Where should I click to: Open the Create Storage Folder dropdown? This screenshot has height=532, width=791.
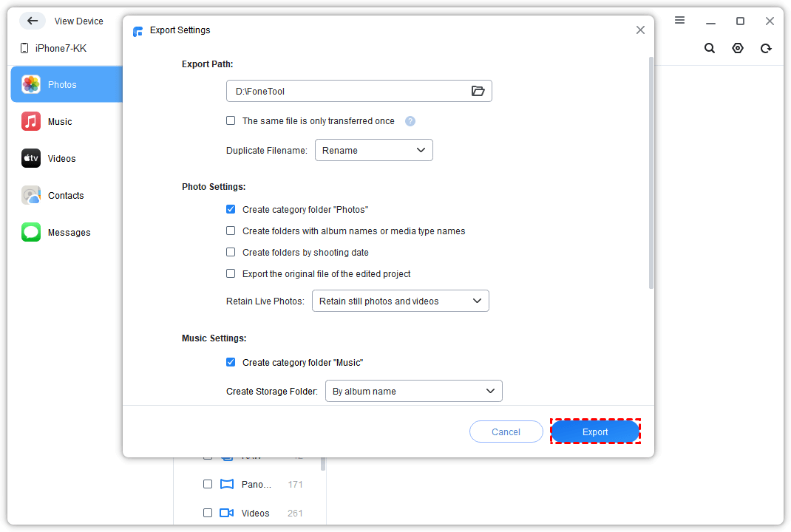(413, 391)
